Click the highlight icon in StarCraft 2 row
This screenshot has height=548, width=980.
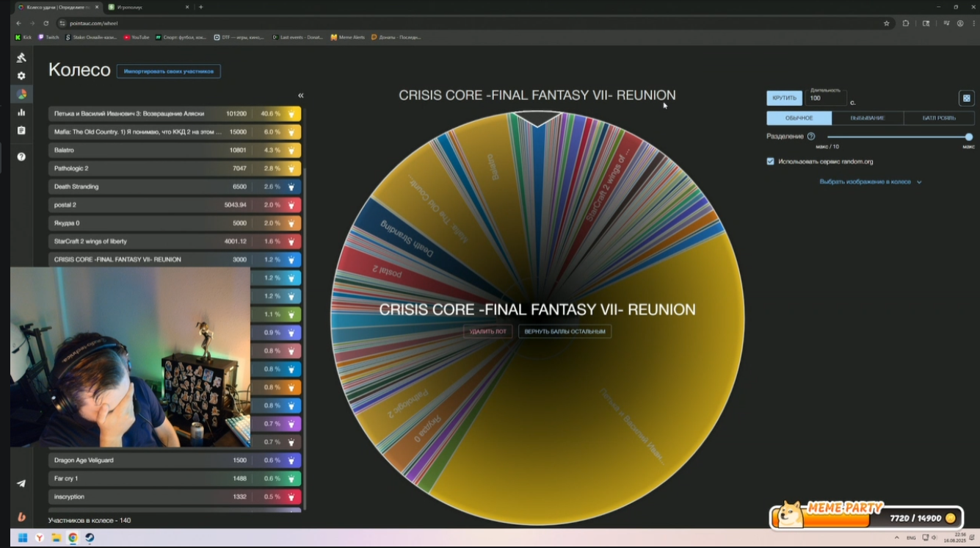(x=291, y=241)
